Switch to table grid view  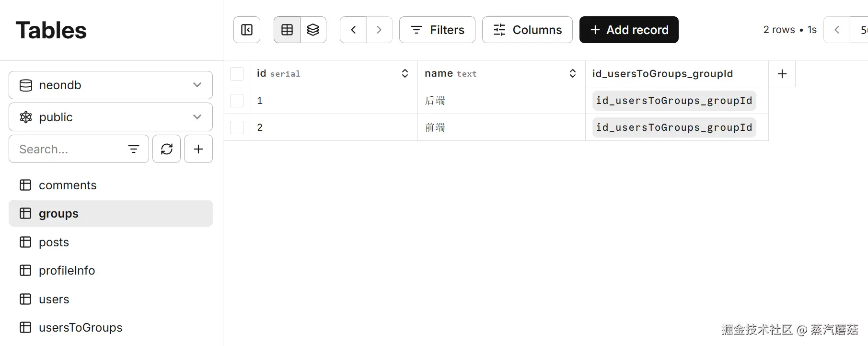pyautogui.click(x=287, y=30)
